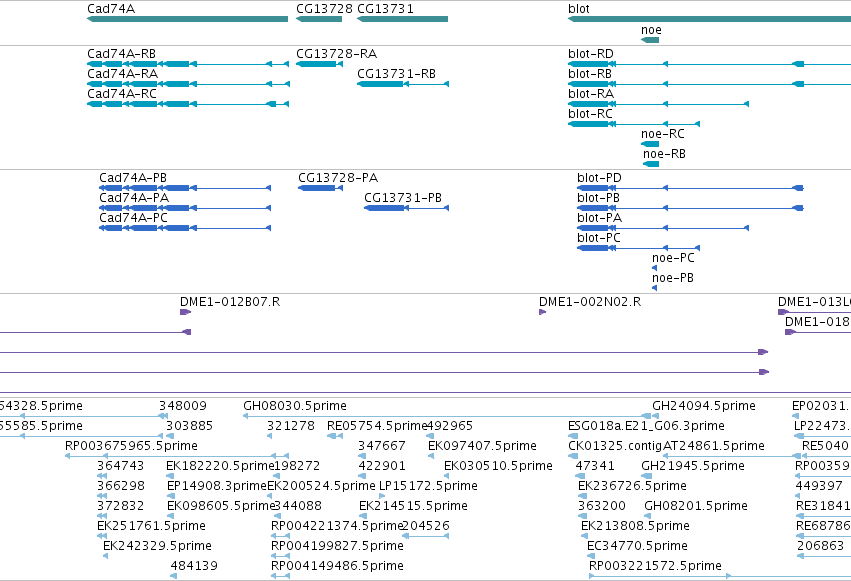Click the blot-PD protein label
851x581 pixels.
click(x=599, y=178)
